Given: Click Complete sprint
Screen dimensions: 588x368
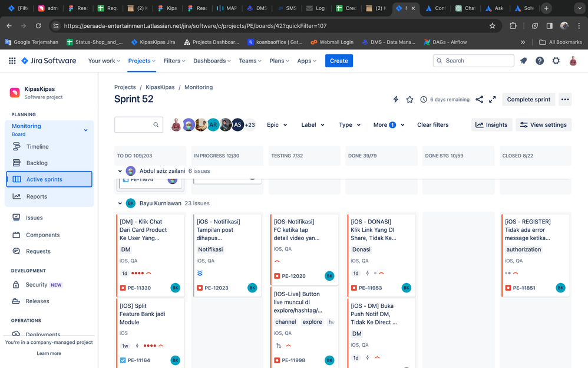Looking at the screenshot, I should (x=528, y=100).
